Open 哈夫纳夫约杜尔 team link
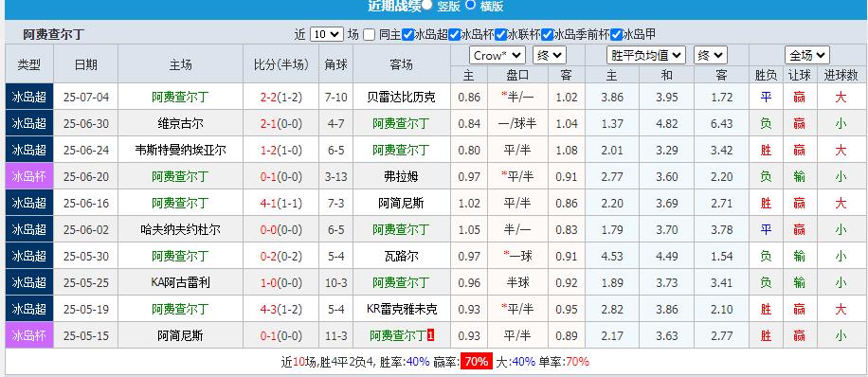The height and width of the screenshot is (377, 868). (180, 229)
